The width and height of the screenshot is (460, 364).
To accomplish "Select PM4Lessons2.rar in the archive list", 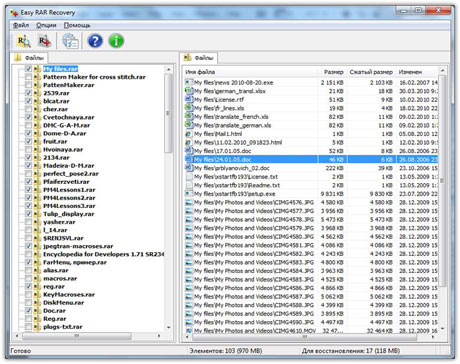I will 69,198.
